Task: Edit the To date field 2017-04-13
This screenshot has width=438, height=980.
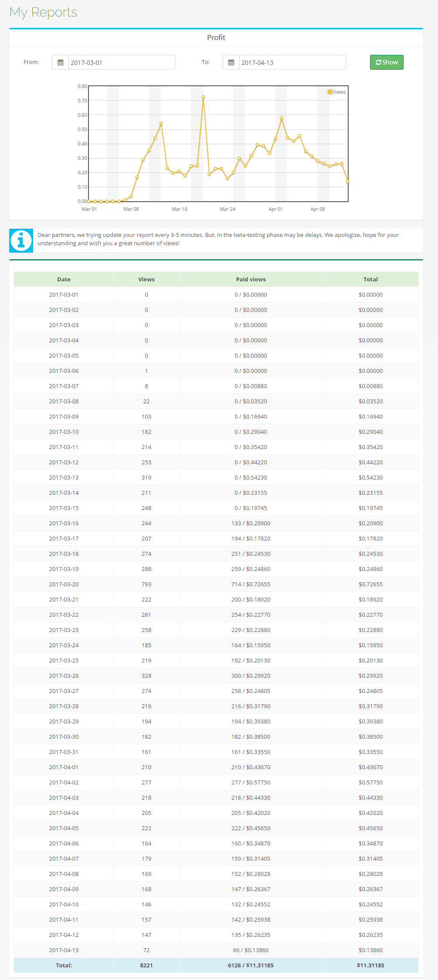Action: pyautogui.click(x=292, y=62)
